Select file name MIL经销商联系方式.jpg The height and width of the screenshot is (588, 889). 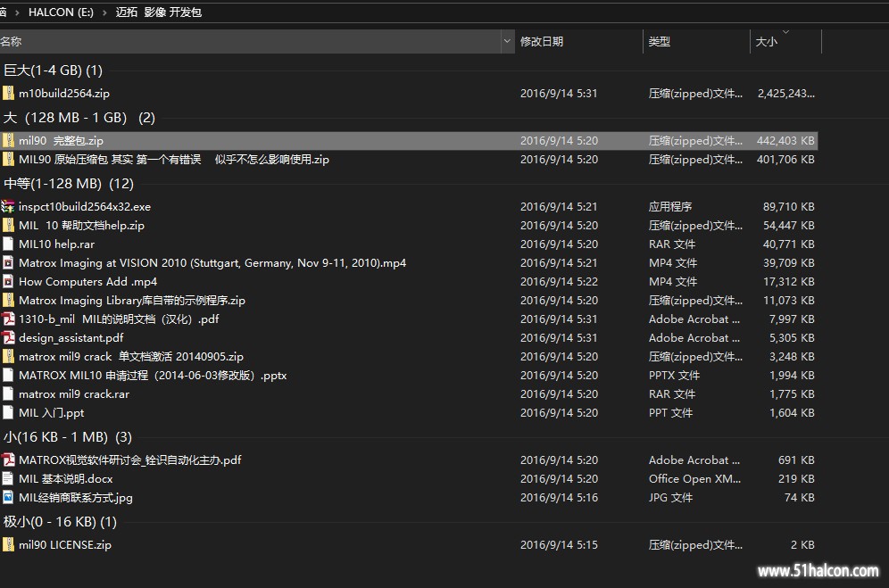(x=75, y=497)
